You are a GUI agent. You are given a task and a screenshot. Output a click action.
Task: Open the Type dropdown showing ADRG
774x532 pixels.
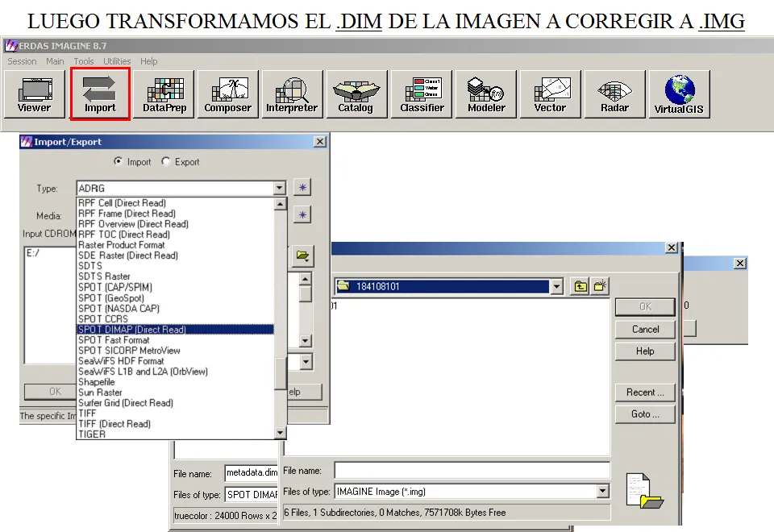[x=280, y=188]
